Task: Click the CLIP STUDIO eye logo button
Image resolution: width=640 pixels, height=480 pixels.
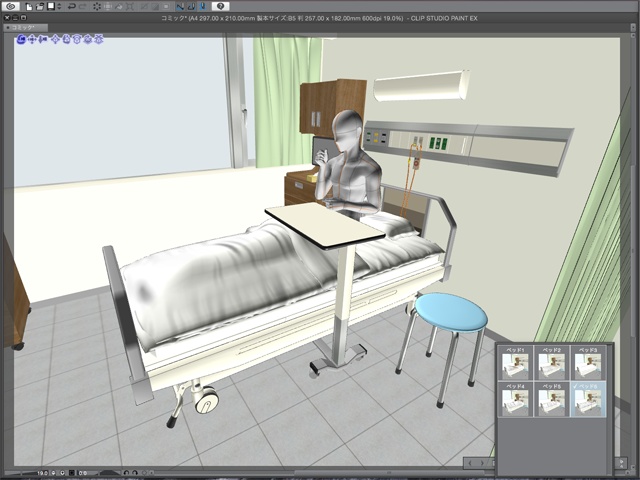Action: pos(11,7)
